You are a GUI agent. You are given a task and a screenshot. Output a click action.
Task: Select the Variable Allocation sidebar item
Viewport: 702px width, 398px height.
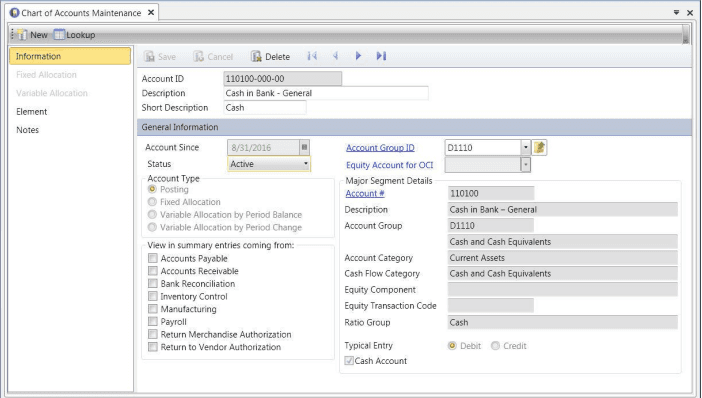click(51, 93)
